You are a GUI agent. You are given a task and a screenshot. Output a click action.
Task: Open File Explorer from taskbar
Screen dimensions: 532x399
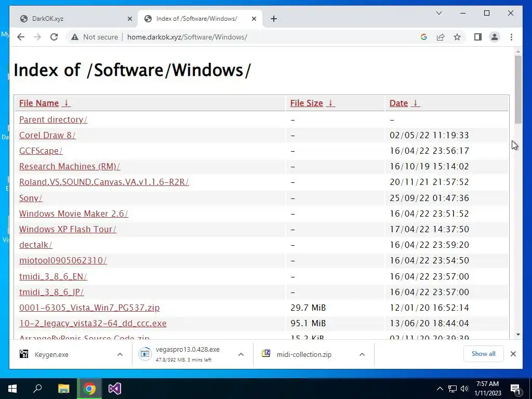pos(63,389)
